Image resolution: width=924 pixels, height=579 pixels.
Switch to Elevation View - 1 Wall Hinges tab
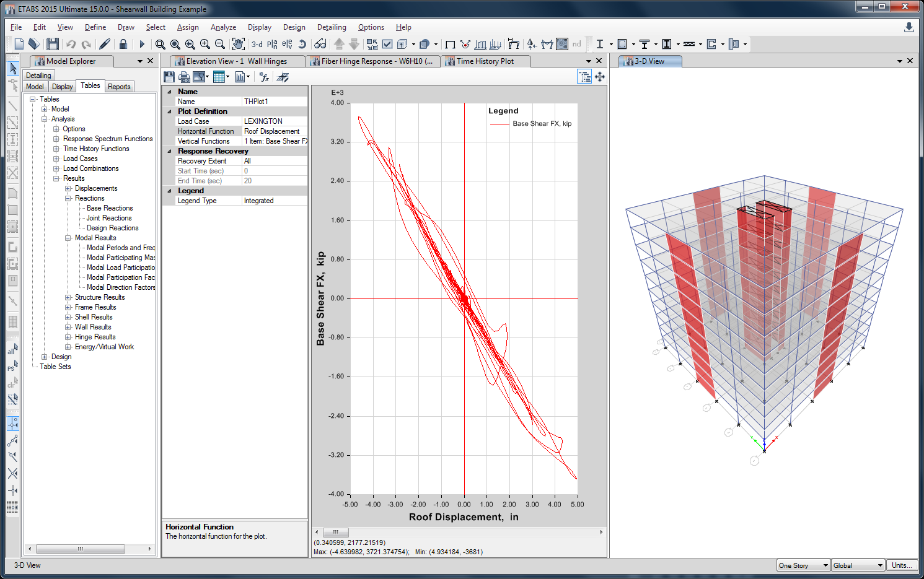click(x=237, y=61)
